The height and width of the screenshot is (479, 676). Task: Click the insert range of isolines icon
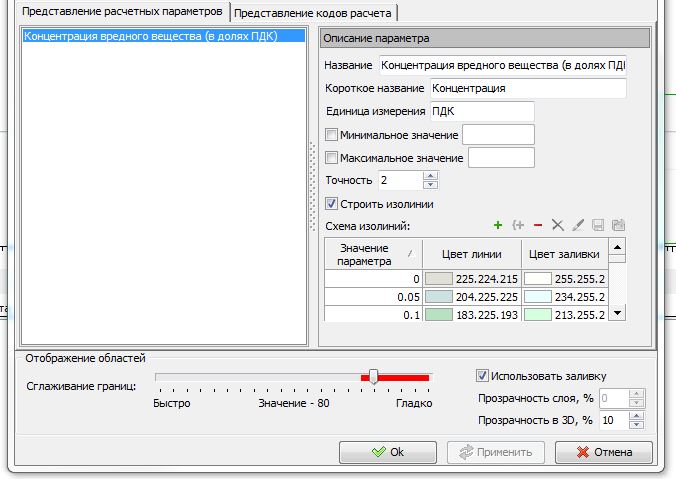(518, 226)
